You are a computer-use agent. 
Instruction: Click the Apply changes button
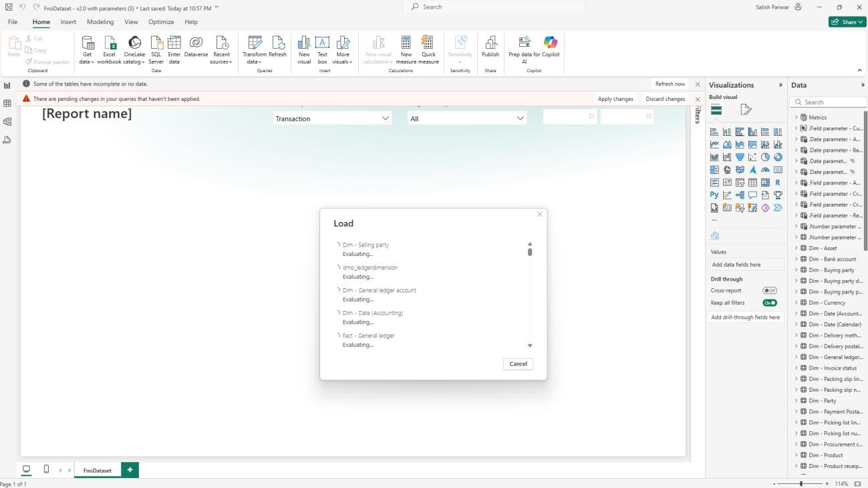tap(615, 99)
